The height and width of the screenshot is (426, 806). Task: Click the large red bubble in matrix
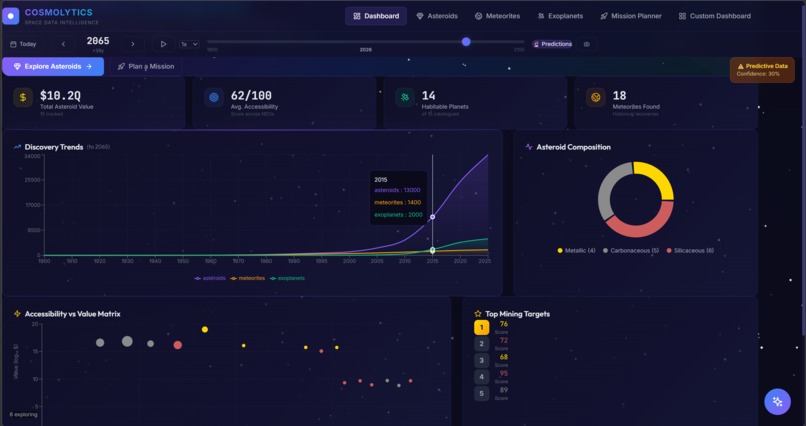tap(177, 345)
